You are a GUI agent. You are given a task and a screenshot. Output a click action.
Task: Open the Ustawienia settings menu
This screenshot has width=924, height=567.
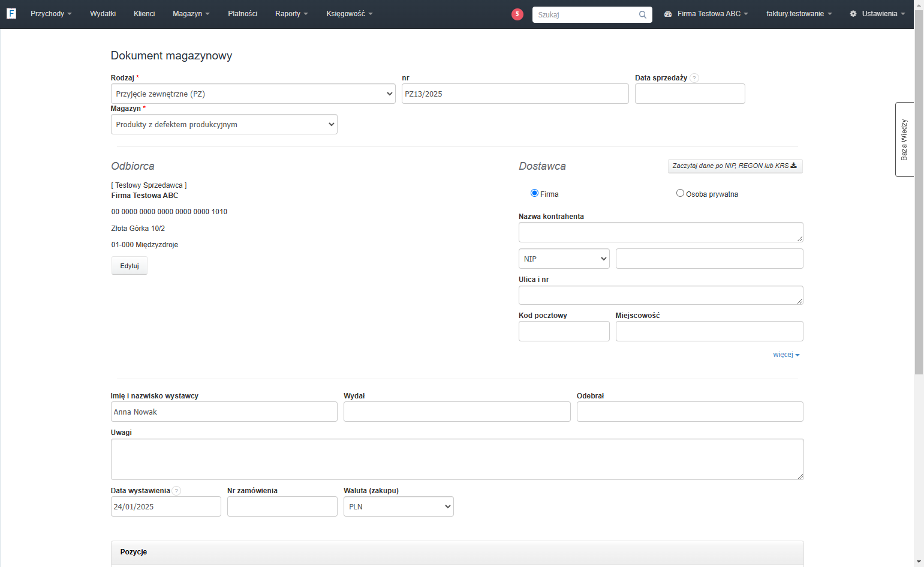[877, 14]
